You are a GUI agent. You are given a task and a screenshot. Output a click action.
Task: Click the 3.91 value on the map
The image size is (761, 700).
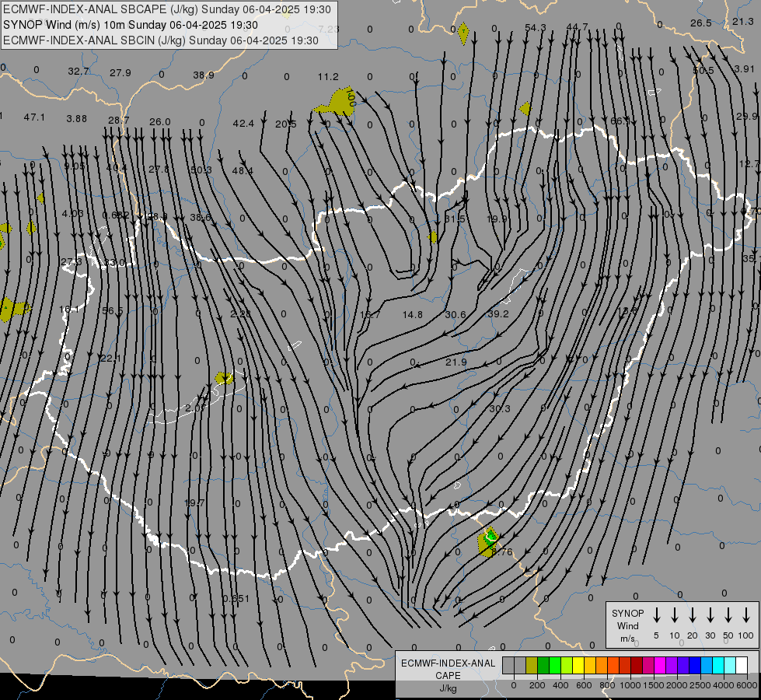[x=744, y=69]
